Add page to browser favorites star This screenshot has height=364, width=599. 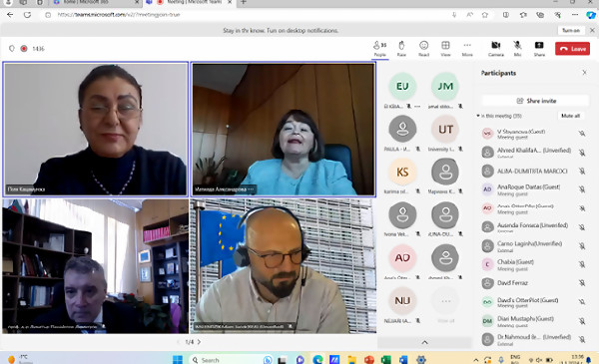[485, 15]
